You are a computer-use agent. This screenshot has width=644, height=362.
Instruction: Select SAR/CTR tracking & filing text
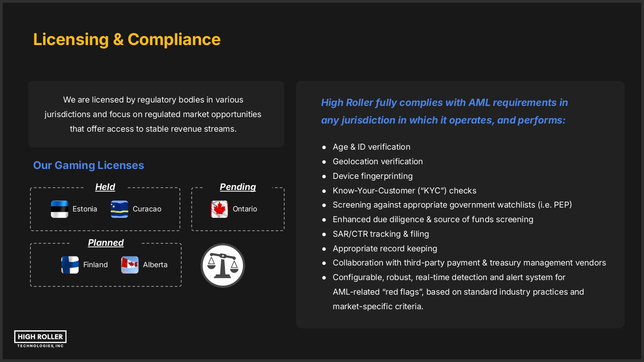[x=380, y=234]
